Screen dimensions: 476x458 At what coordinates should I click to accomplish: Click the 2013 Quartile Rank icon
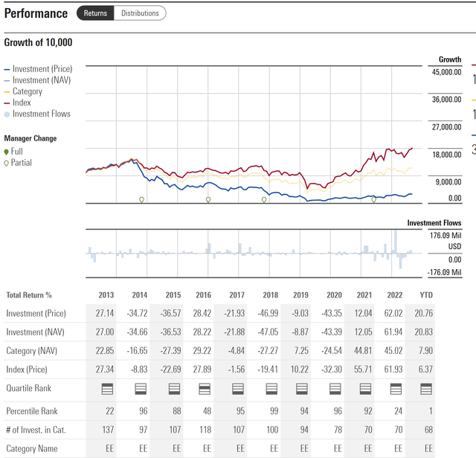coord(107,388)
